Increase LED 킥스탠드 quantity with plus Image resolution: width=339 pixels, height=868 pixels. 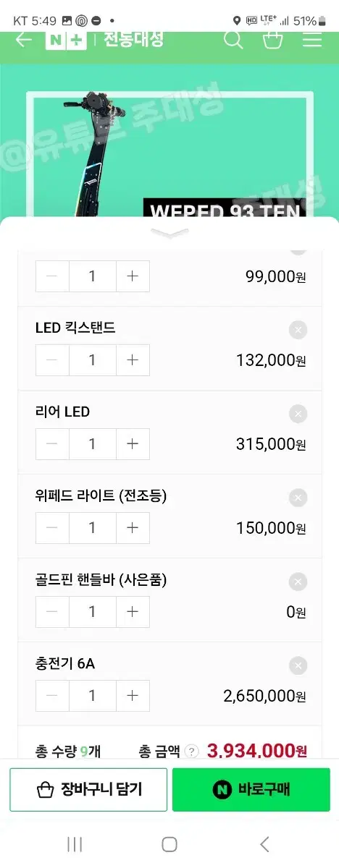(x=133, y=360)
